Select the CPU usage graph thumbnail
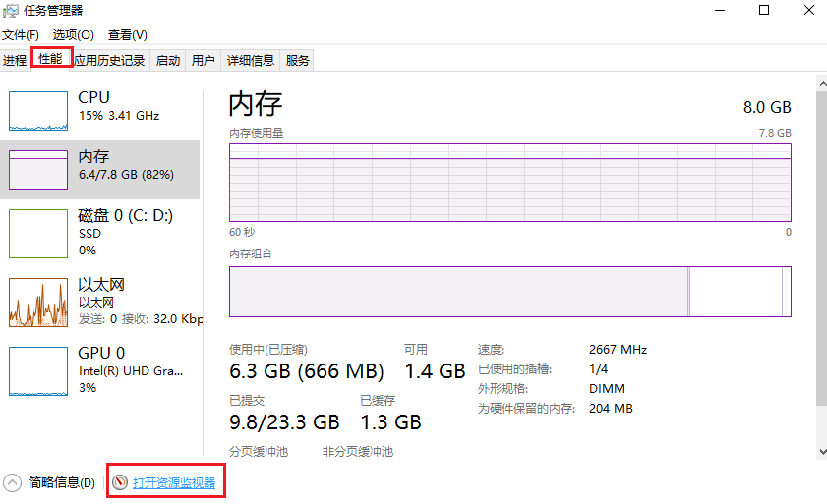 click(38, 111)
